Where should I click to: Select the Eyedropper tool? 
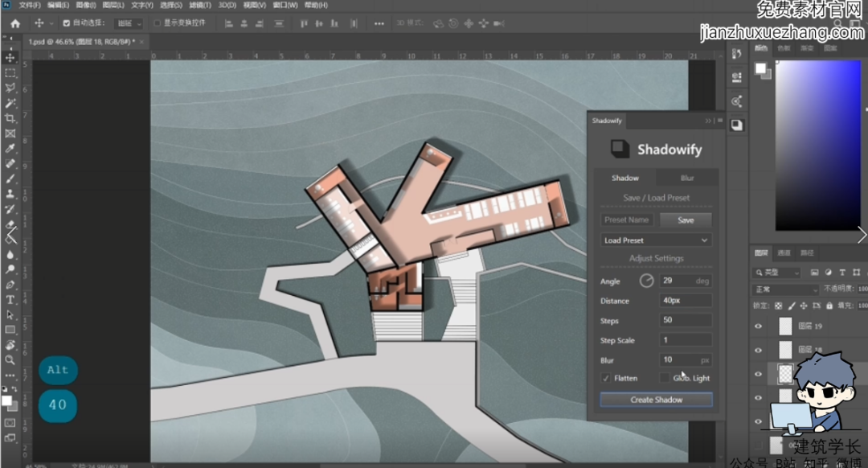pos(10,149)
